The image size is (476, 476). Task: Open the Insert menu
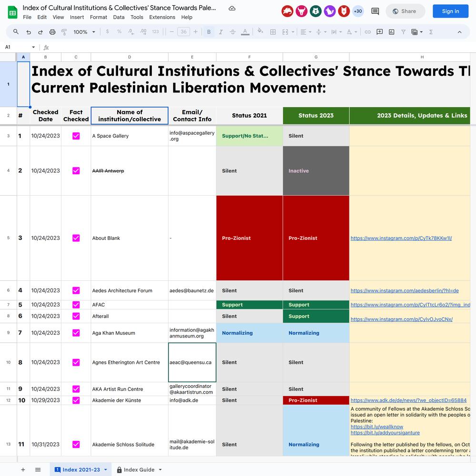point(77,17)
